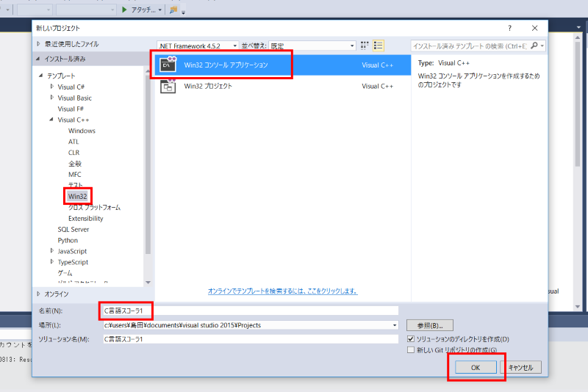Switch templates to medium list view
The width and height of the screenshot is (588, 392).
point(379,46)
